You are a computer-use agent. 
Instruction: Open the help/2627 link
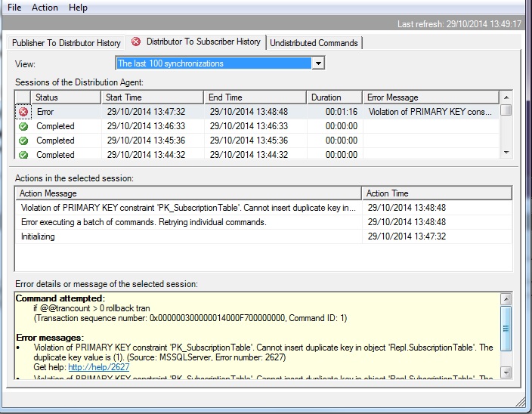coord(98,367)
